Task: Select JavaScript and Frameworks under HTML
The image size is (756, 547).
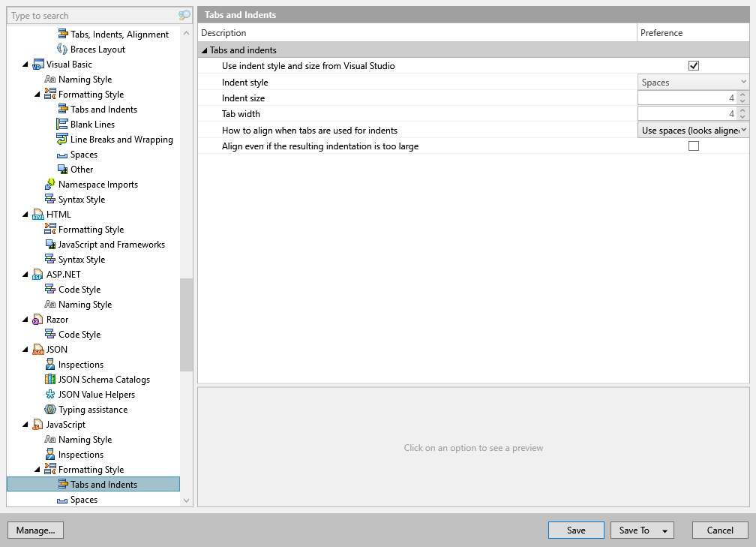Action: tap(112, 244)
